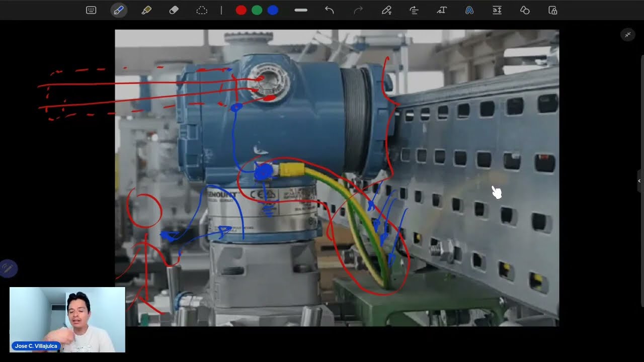Image resolution: width=644 pixels, height=362 pixels.
Task: Toggle the lock canvas icon
Action: (553, 10)
